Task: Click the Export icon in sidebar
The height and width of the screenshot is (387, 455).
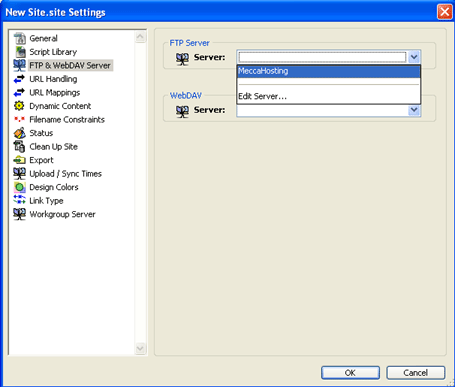Action: [x=19, y=160]
